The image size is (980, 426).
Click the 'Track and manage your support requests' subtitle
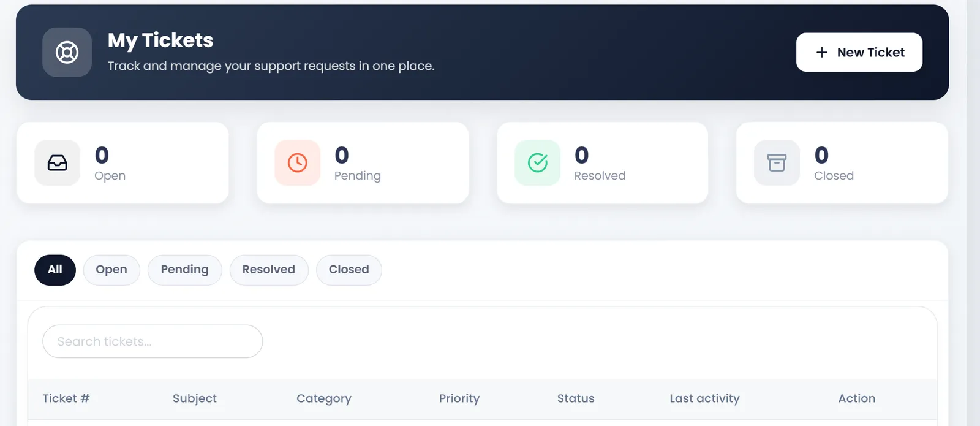pos(271,66)
